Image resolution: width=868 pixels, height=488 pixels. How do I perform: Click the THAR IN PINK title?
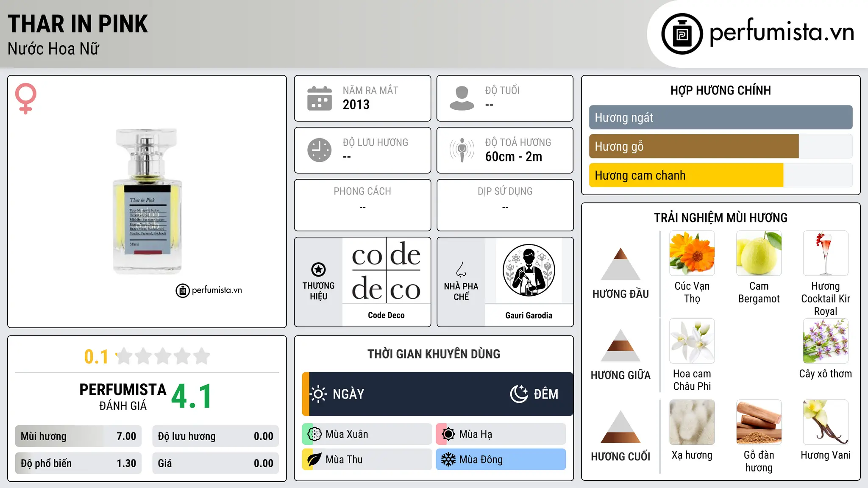pyautogui.click(x=78, y=24)
